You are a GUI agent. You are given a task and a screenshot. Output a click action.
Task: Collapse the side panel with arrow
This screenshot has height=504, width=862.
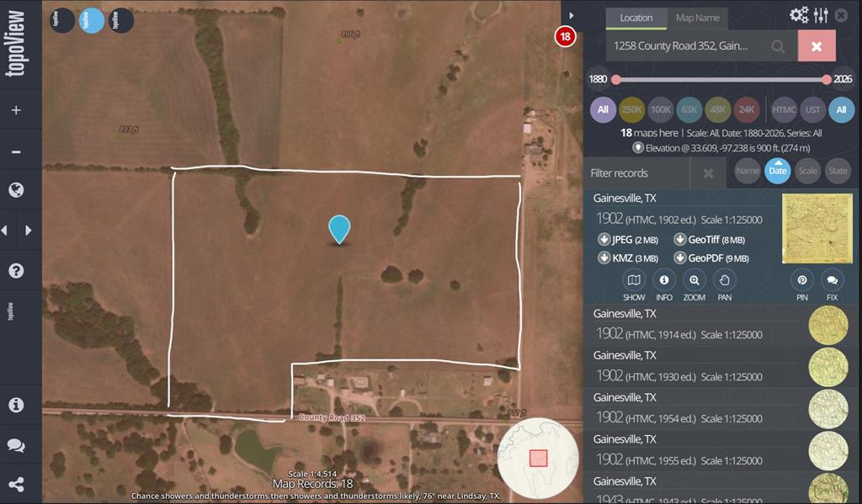point(572,15)
